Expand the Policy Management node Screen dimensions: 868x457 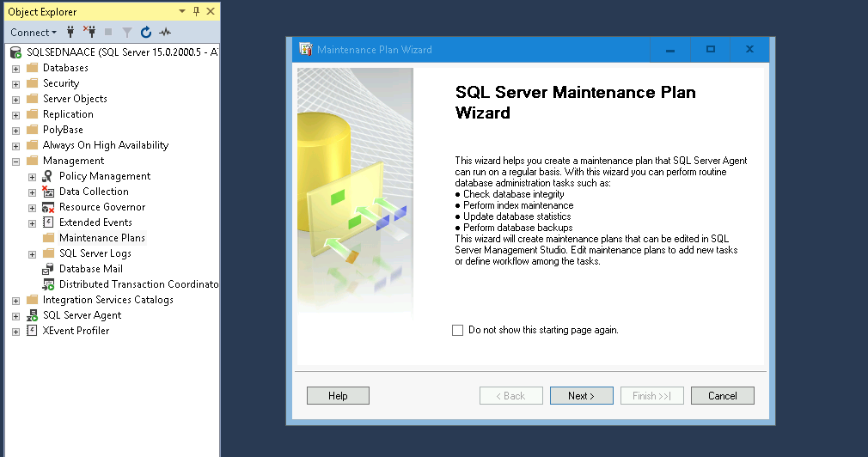click(x=32, y=177)
